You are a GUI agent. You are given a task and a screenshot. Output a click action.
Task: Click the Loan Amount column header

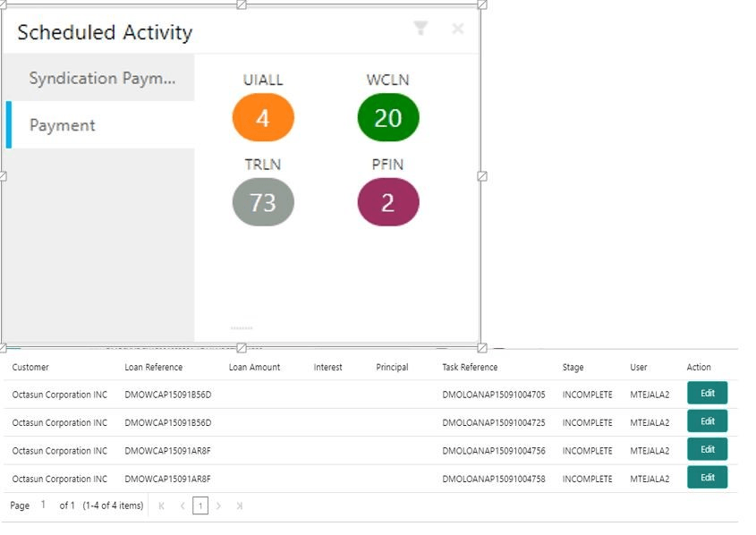click(254, 368)
